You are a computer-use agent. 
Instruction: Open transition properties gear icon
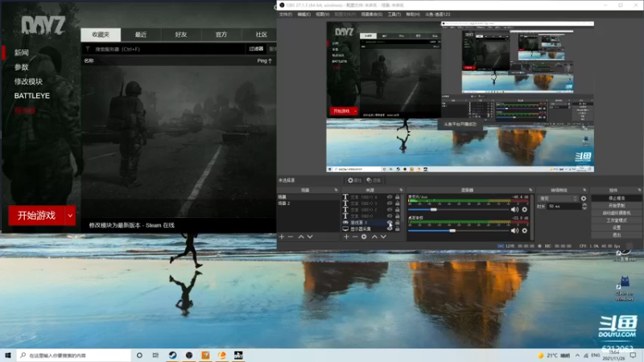point(584,198)
